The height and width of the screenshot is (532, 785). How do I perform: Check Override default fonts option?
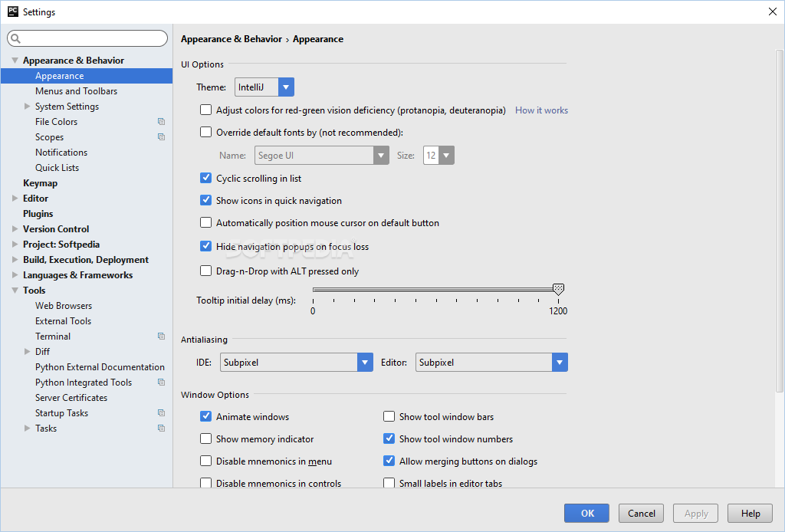click(205, 132)
